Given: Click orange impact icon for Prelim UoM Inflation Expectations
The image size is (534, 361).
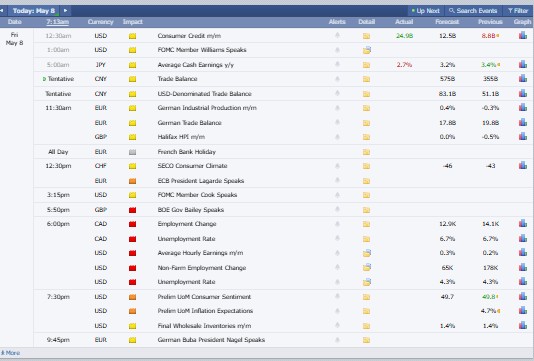Looking at the screenshot, I should pos(132,311).
